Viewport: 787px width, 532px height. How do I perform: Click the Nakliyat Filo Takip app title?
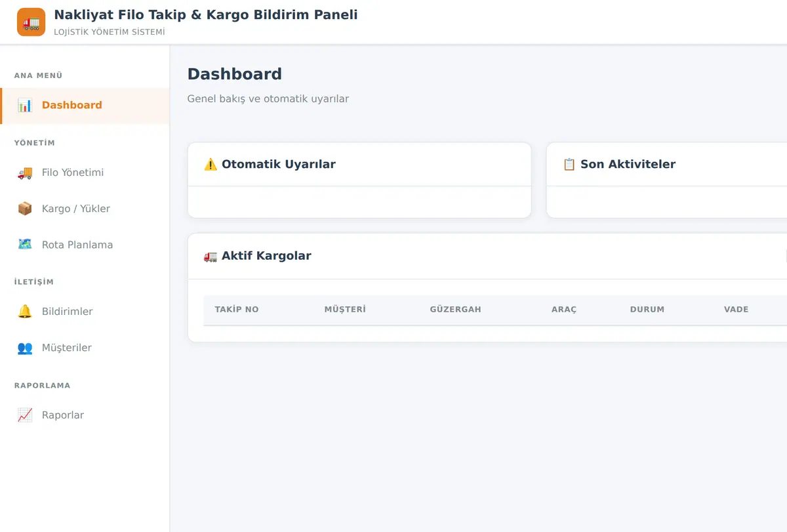click(x=206, y=15)
